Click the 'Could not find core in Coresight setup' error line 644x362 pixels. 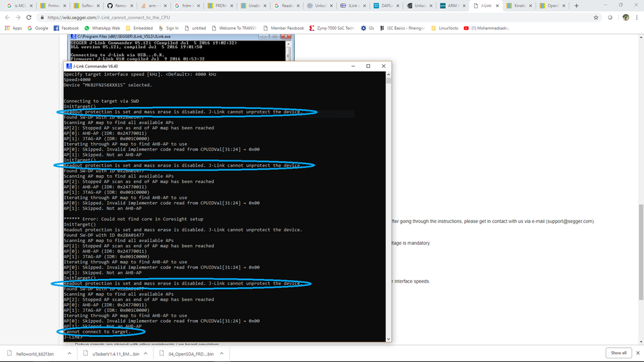(133, 219)
